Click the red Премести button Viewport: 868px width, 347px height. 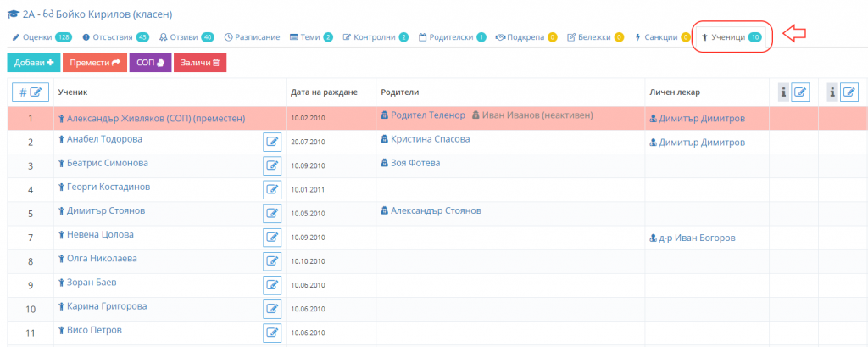click(95, 63)
